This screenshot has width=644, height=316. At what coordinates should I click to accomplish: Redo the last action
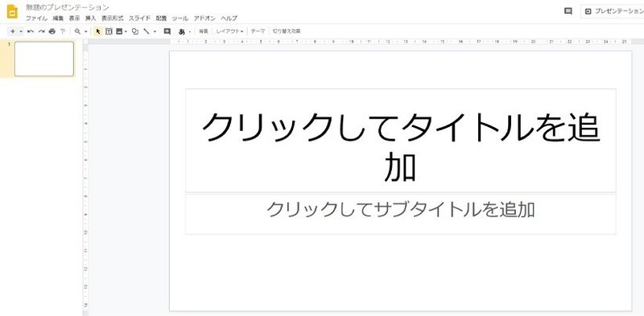[x=41, y=31]
